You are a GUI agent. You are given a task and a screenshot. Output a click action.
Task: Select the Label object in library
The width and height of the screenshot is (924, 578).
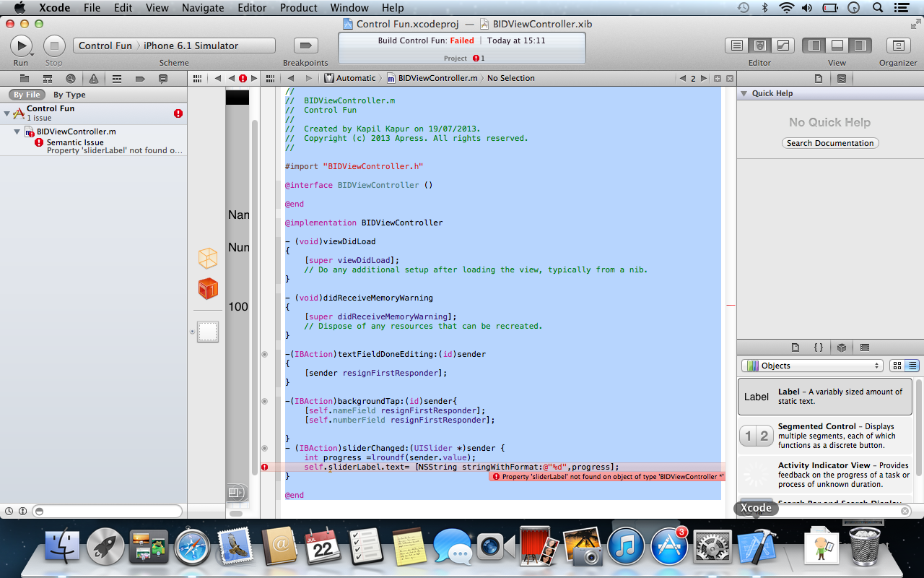click(x=825, y=397)
